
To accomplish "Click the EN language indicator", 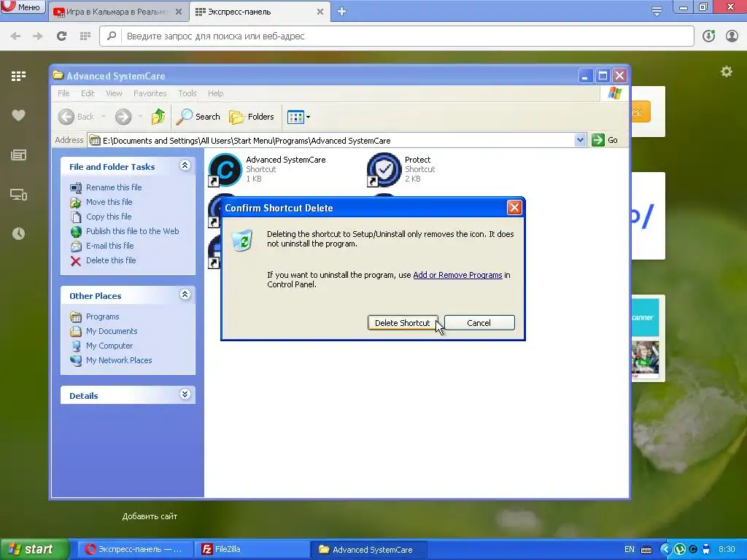I will point(630,549).
